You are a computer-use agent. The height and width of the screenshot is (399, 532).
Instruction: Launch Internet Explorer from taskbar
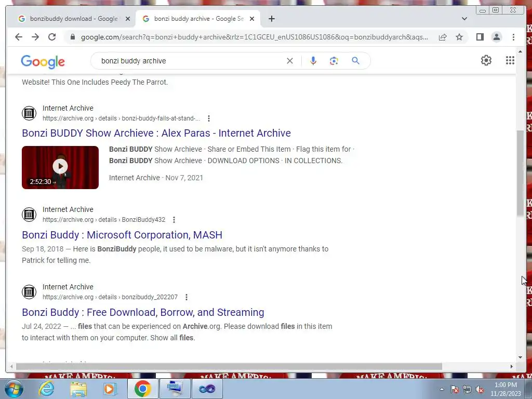point(46,389)
